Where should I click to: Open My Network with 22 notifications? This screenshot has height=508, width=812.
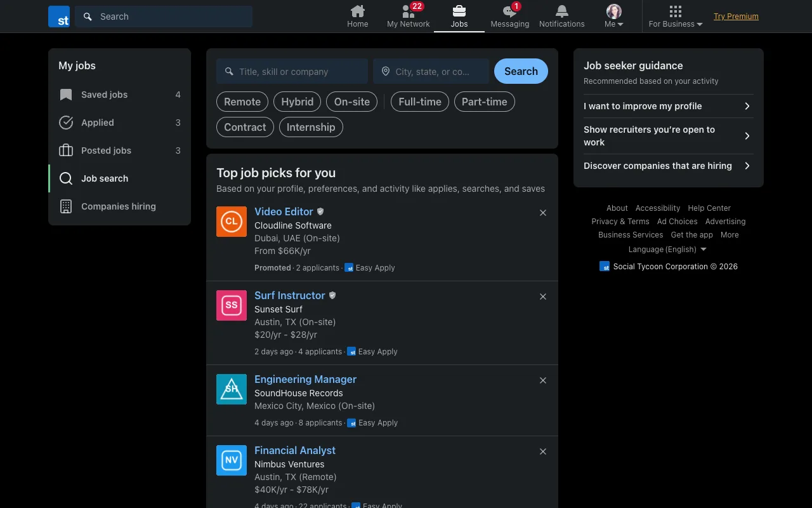[409, 17]
